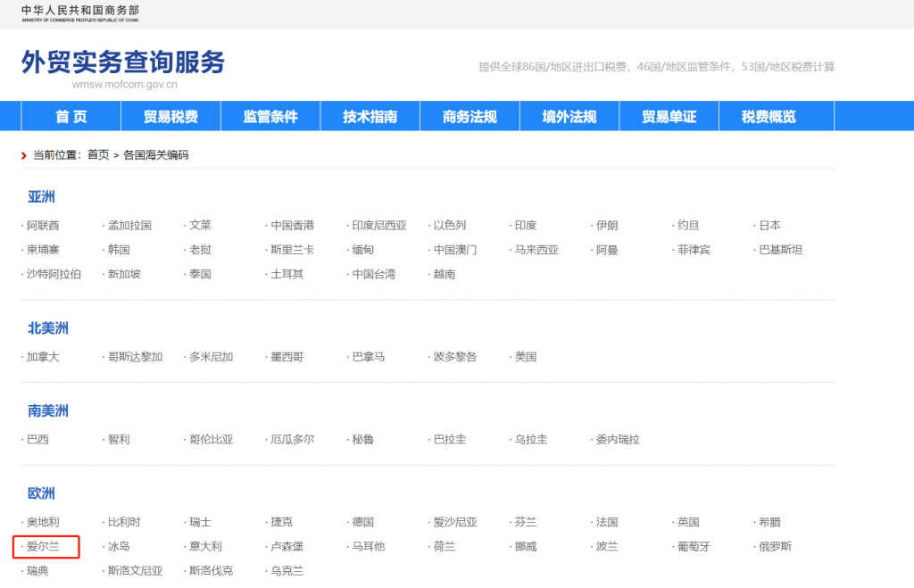The image size is (914, 588).
Task: Switch to the 监管条件 tab
Action: coord(270,117)
